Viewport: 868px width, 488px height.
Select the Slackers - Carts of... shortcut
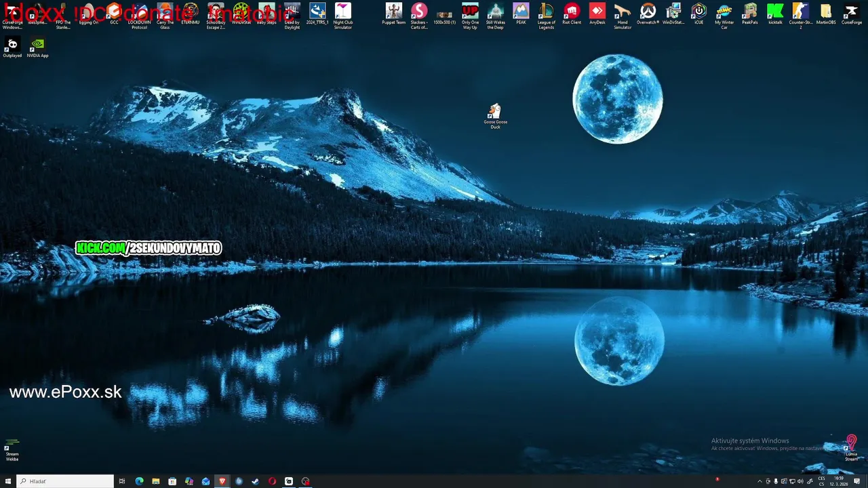419,16
